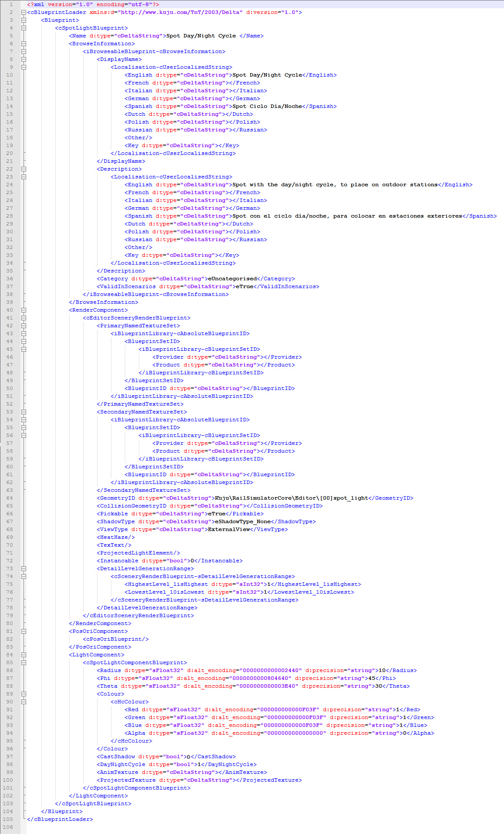Fold the BrowseInformation block at line 6
The height and width of the screenshot is (837, 504).
click(24, 44)
